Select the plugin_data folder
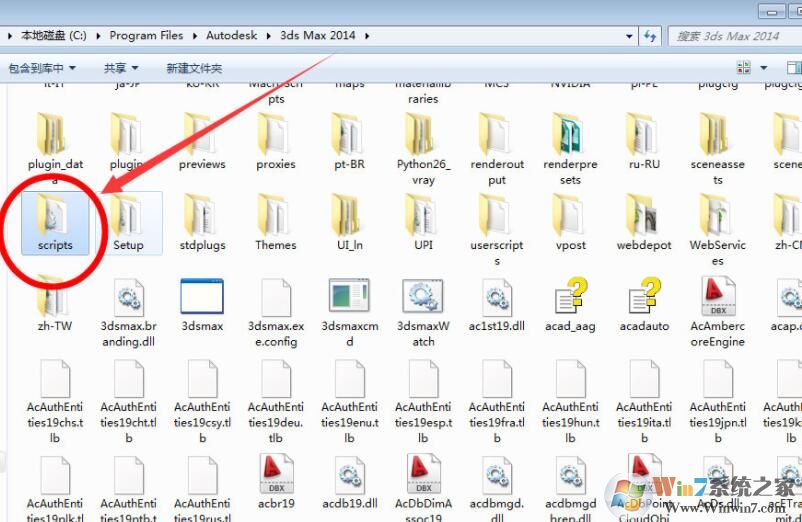This screenshot has height=522, width=802. click(x=55, y=149)
